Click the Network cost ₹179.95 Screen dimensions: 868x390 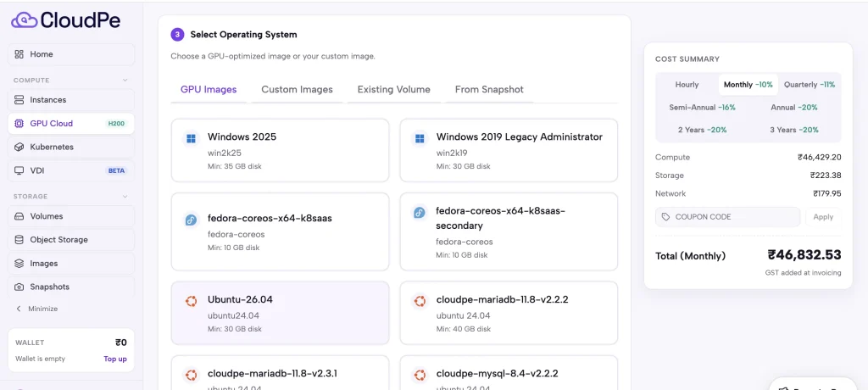pos(827,193)
